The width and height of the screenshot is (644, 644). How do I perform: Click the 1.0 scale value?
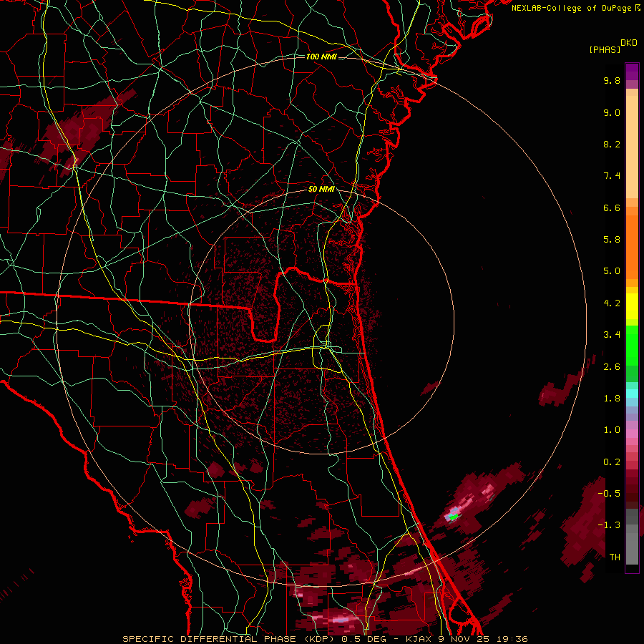point(612,430)
